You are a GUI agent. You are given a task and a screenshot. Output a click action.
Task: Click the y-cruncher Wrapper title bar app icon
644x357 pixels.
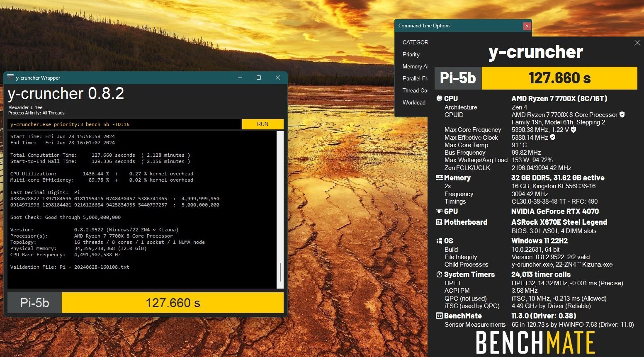(x=10, y=78)
